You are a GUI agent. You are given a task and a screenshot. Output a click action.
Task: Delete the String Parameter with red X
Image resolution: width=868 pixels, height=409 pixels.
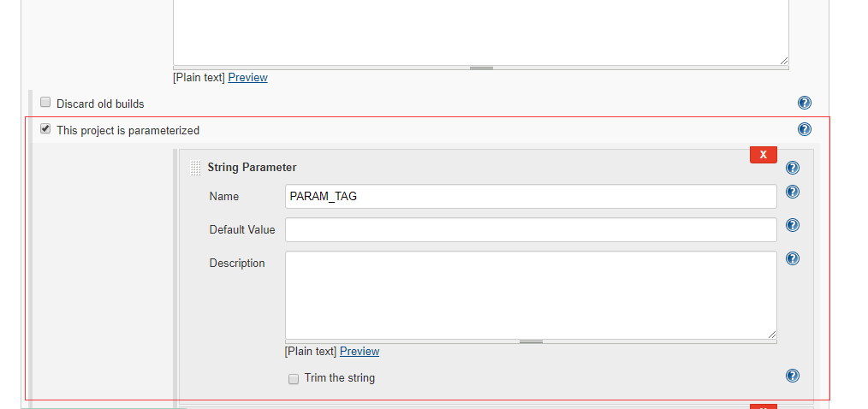(x=763, y=155)
